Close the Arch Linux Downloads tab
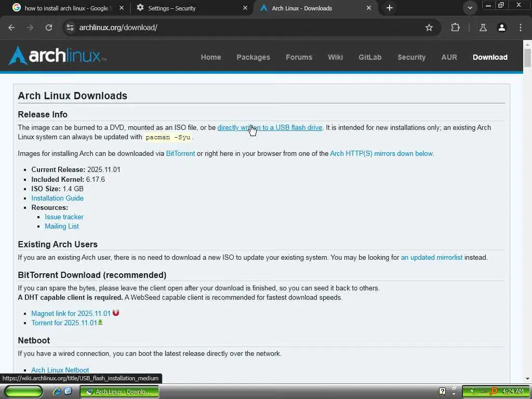Viewport: 532px width, 399px height. point(369,8)
